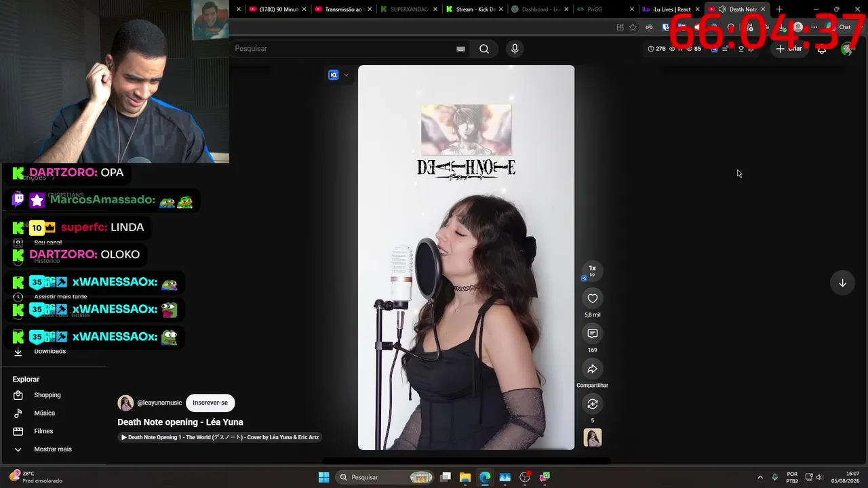Open the taskbar microphone indicator
The image size is (868, 488).
tap(774, 477)
